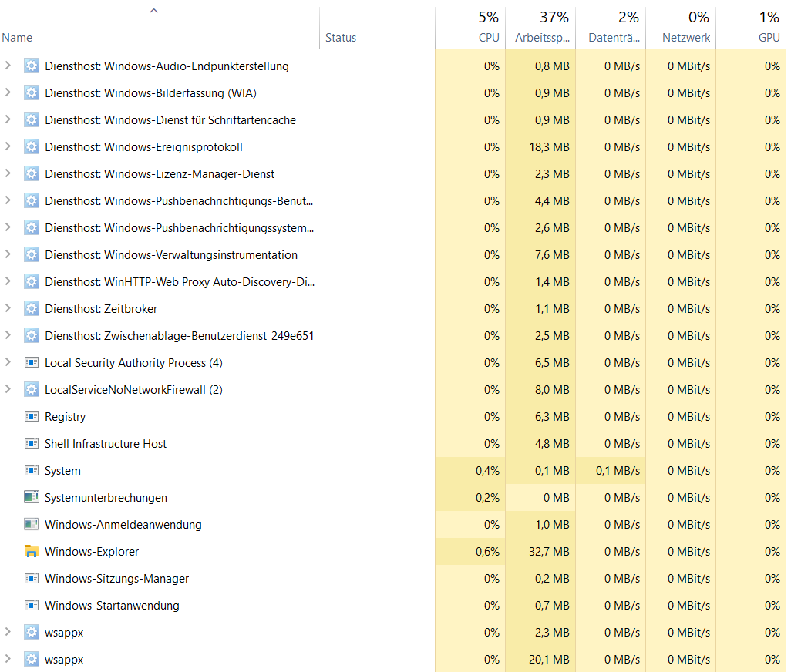This screenshot has height=672, width=791.
Task: Expand the wsappx entry using 20,1 MB
Action: click(x=8, y=659)
